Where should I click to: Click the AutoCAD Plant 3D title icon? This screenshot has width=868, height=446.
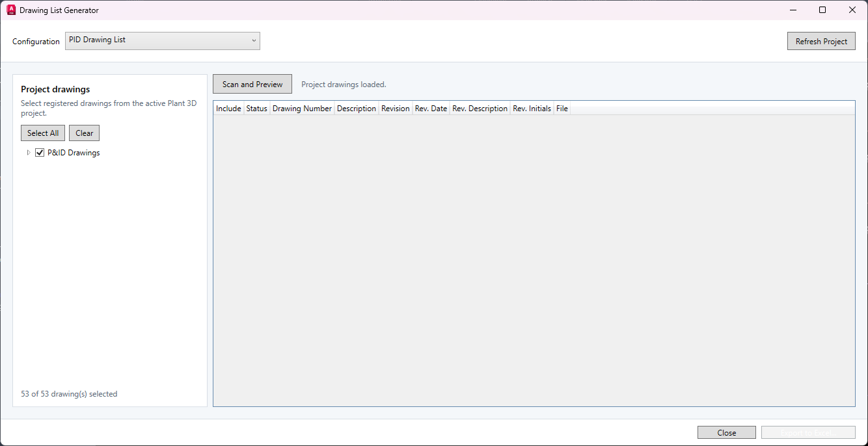point(11,10)
